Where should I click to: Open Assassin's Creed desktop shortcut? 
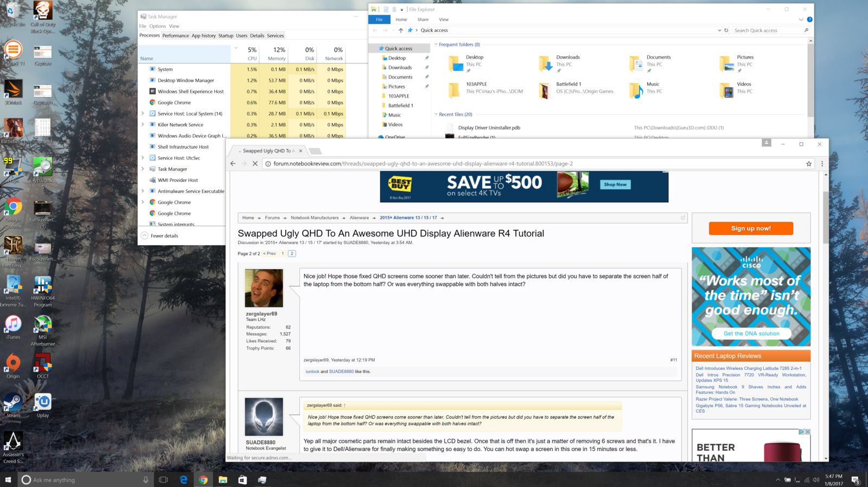13,447
